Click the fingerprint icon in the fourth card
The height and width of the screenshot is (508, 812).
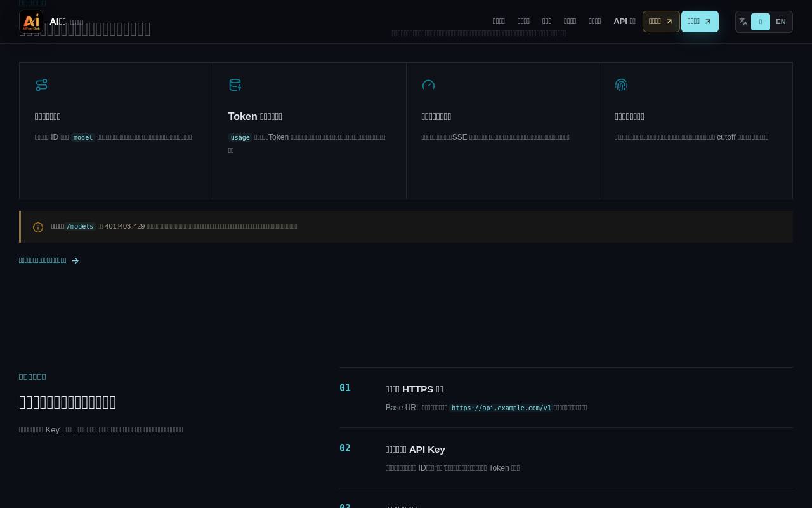point(622,85)
